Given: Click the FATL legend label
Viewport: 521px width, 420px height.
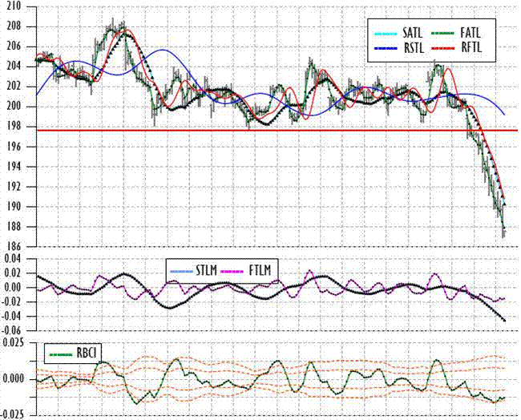Looking at the screenshot, I should (x=471, y=33).
